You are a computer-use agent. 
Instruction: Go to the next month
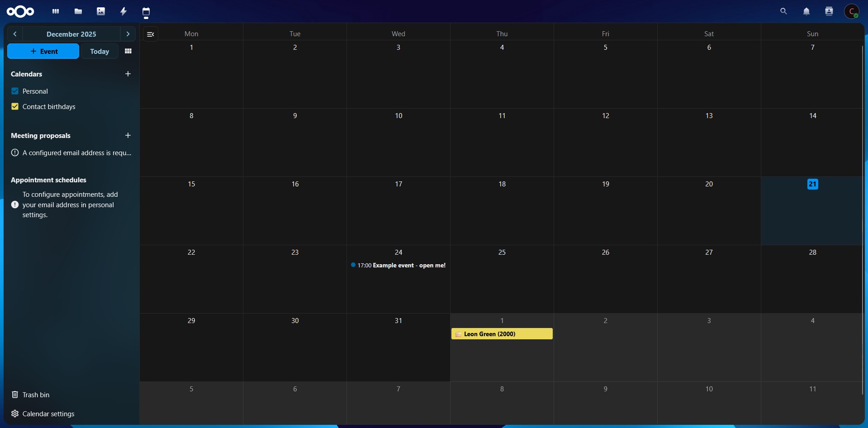[x=128, y=34]
